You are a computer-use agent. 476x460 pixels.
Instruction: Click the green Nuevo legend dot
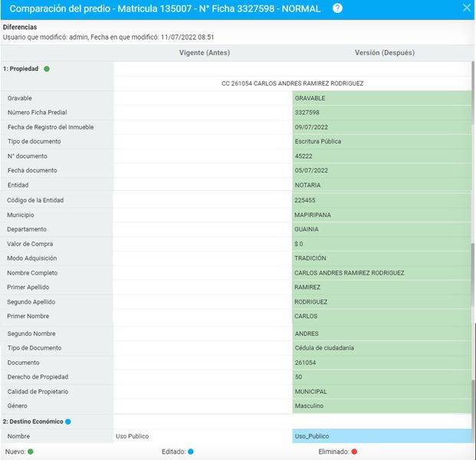pyautogui.click(x=31, y=452)
